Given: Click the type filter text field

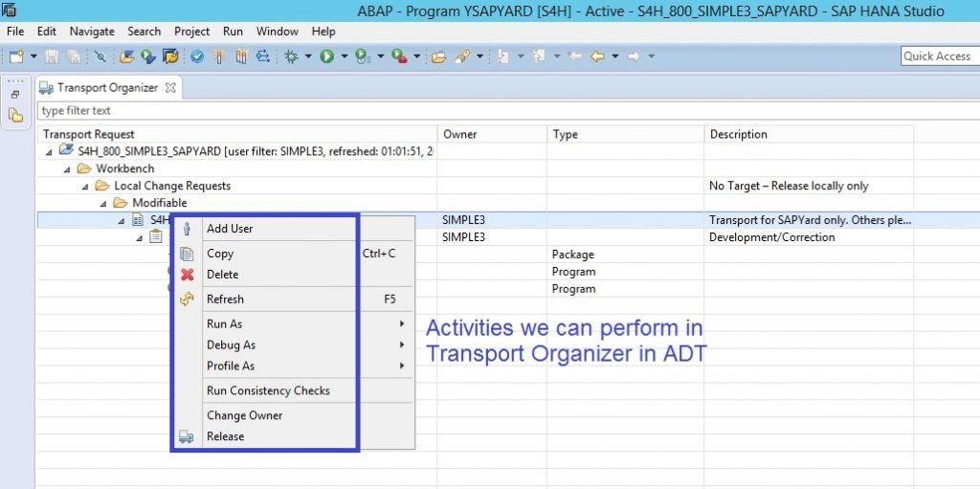Looking at the screenshot, I should [x=508, y=111].
